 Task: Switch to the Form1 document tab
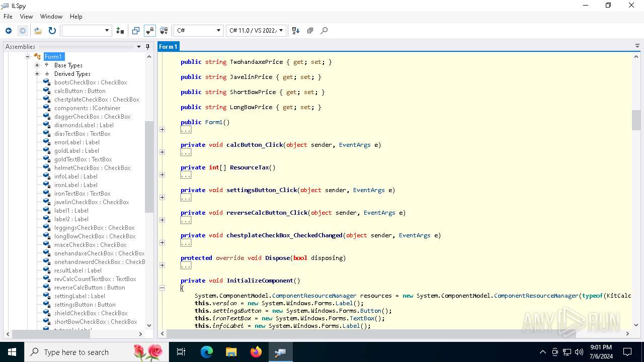[x=168, y=46]
